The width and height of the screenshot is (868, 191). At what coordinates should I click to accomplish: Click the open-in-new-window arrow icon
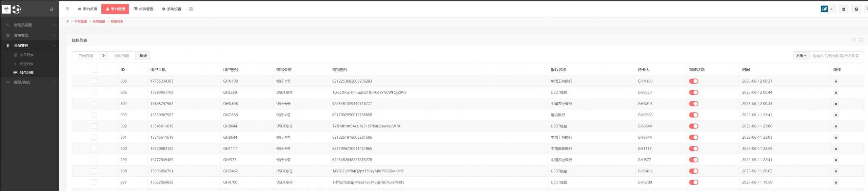(856, 9)
